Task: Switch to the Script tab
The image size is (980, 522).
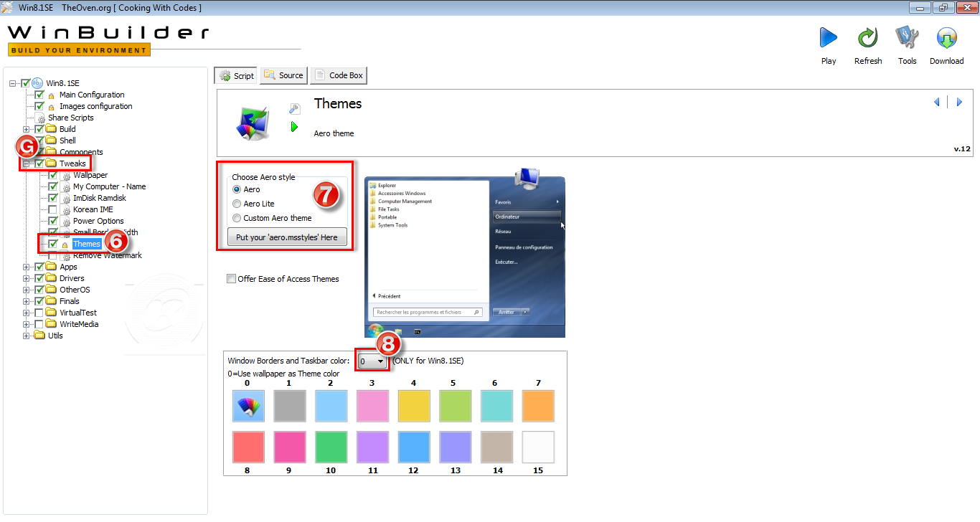Action: pyautogui.click(x=236, y=75)
